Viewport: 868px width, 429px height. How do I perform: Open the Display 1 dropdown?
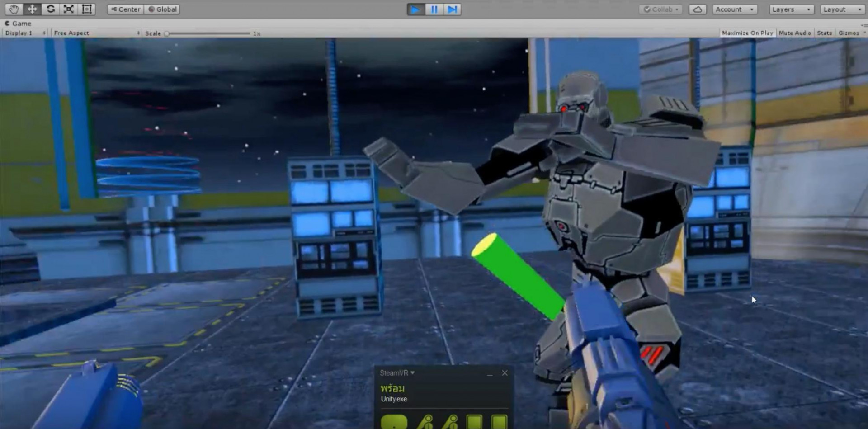click(x=25, y=33)
